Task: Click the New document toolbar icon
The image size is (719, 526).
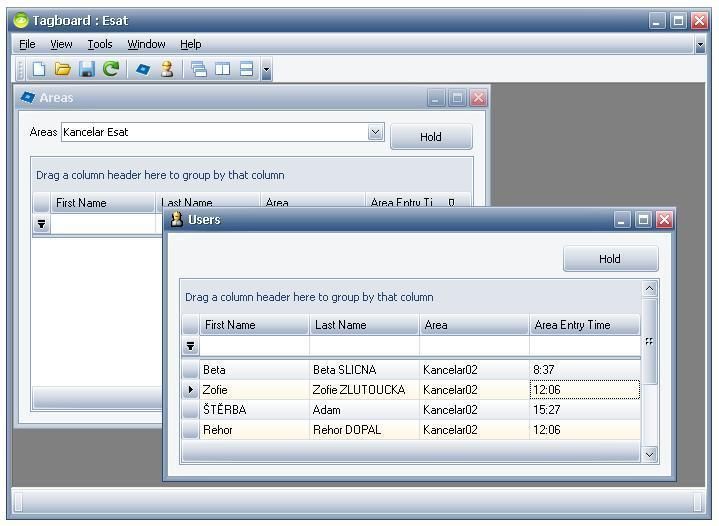Action: pyautogui.click(x=39, y=69)
